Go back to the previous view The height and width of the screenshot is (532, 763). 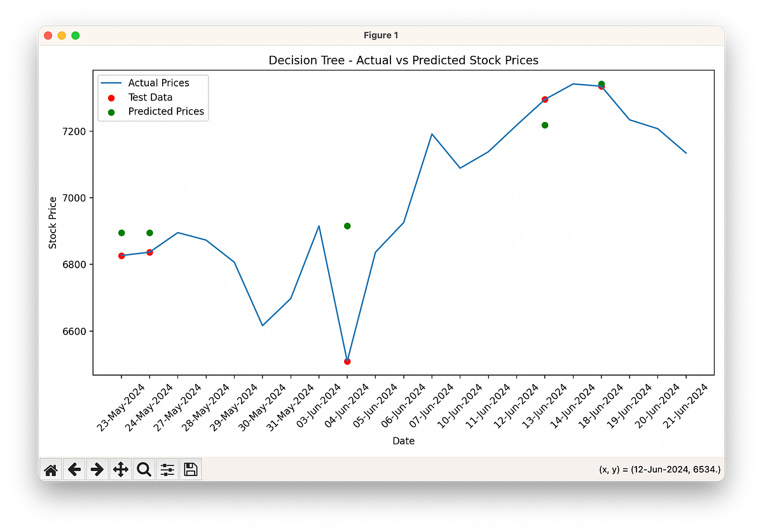(x=74, y=469)
